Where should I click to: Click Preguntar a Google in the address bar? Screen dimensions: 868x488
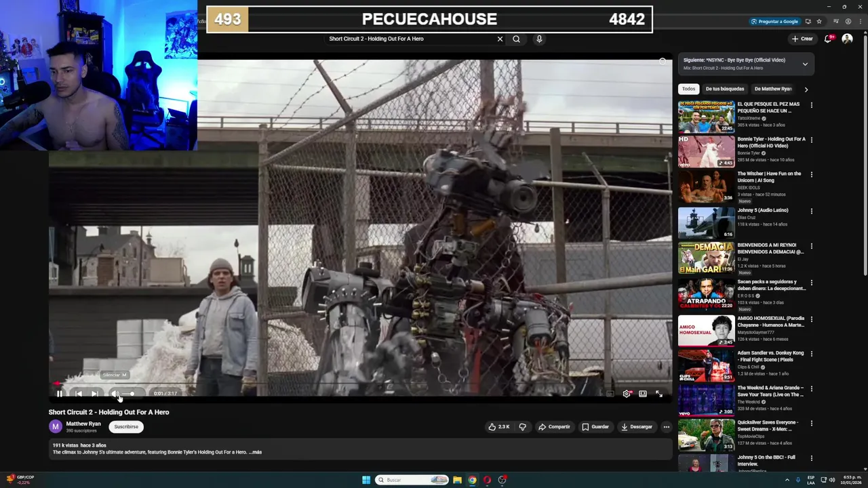tap(774, 21)
